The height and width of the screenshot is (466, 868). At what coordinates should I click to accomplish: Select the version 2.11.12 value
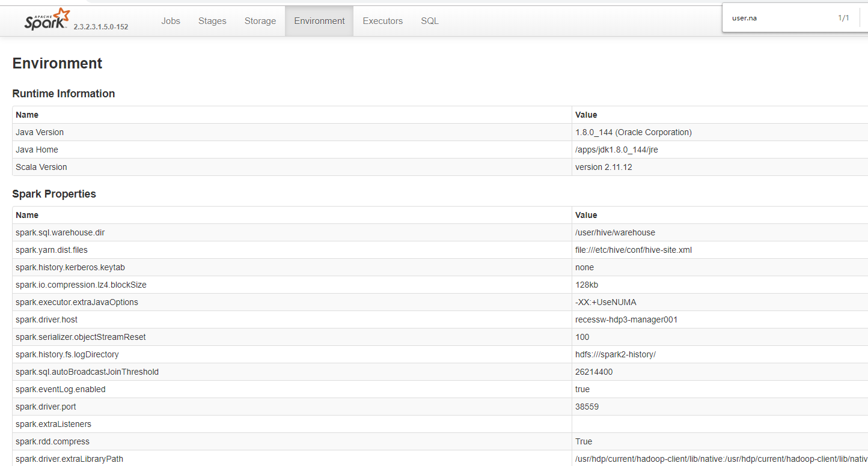[604, 167]
